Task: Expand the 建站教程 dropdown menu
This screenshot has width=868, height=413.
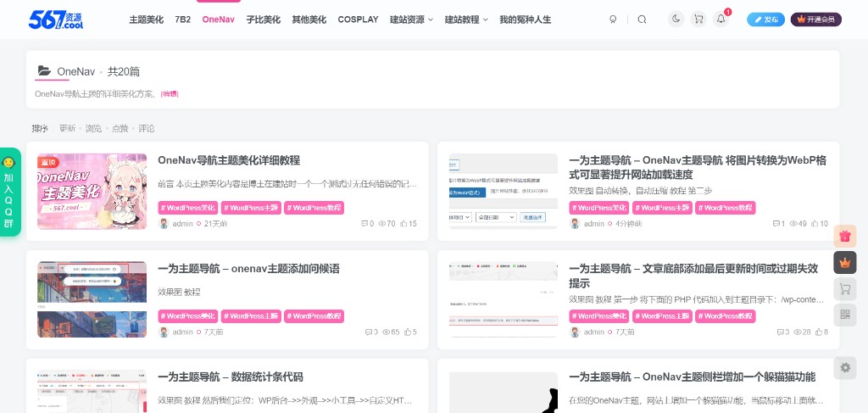Action: [466, 20]
